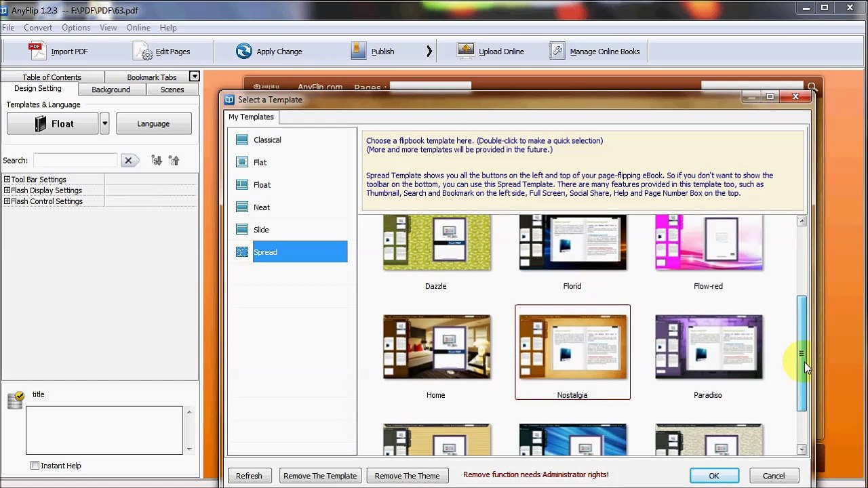Enable the Instant Help checkbox
This screenshot has height=488, width=868.
tap(35, 466)
